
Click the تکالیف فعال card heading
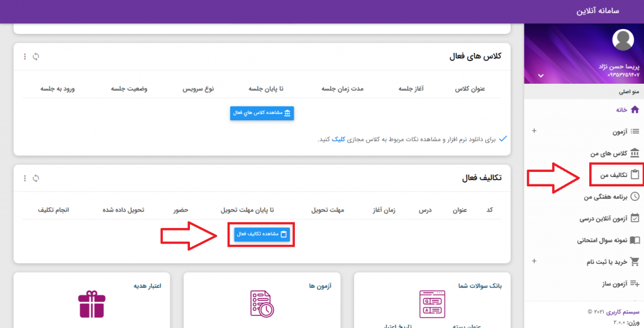coord(482,178)
